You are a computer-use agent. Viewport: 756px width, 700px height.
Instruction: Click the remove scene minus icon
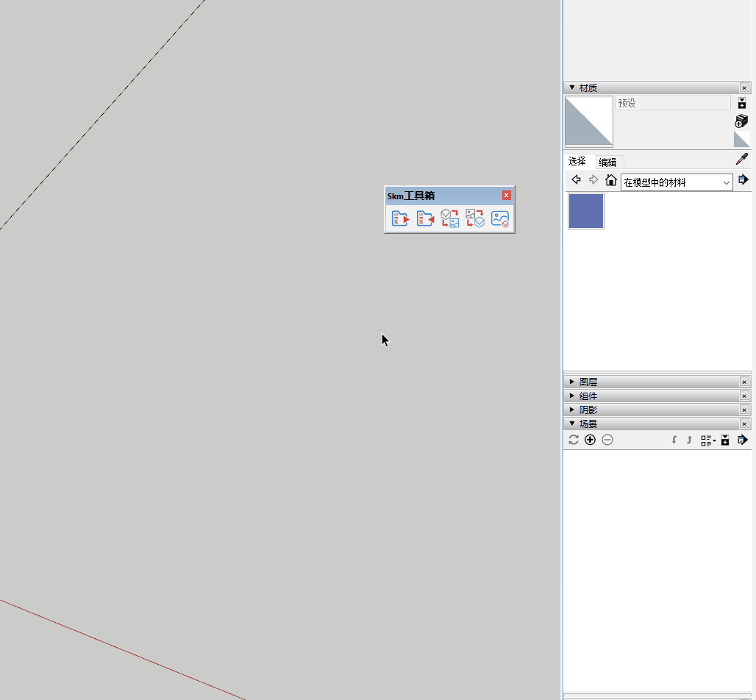[x=607, y=440]
